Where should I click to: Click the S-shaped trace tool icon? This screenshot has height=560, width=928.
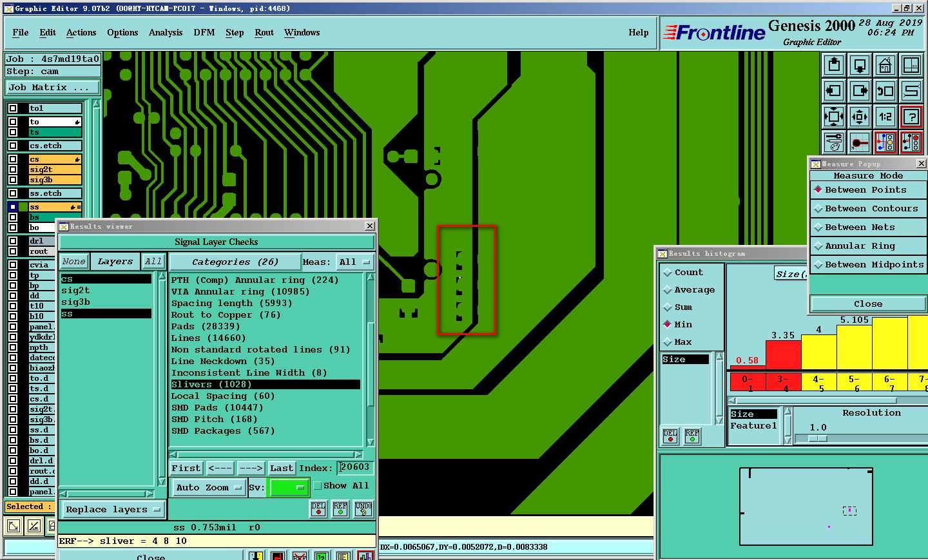(911, 91)
